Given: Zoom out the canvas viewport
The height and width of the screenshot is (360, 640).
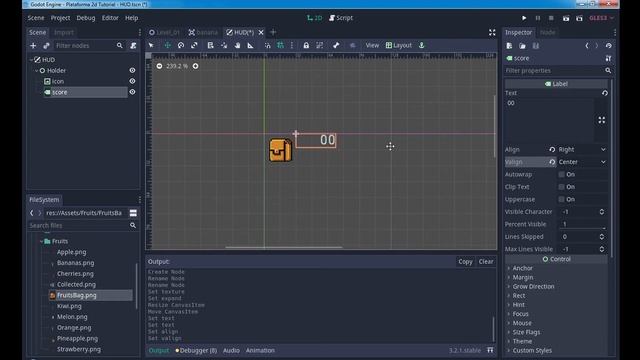Looking at the screenshot, I should 159,66.
